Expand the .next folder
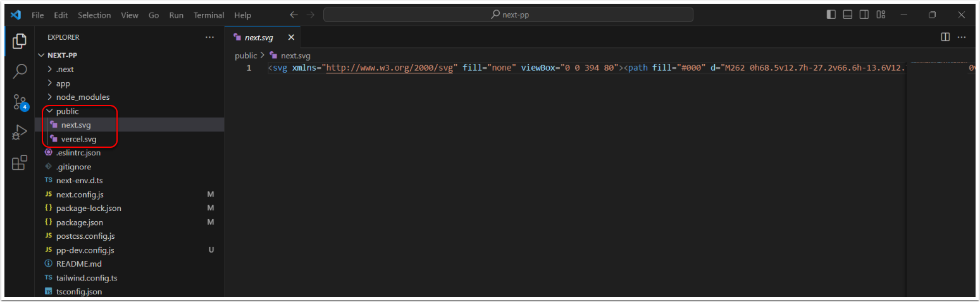Screen dimensions: 980x302 click(x=65, y=69)
